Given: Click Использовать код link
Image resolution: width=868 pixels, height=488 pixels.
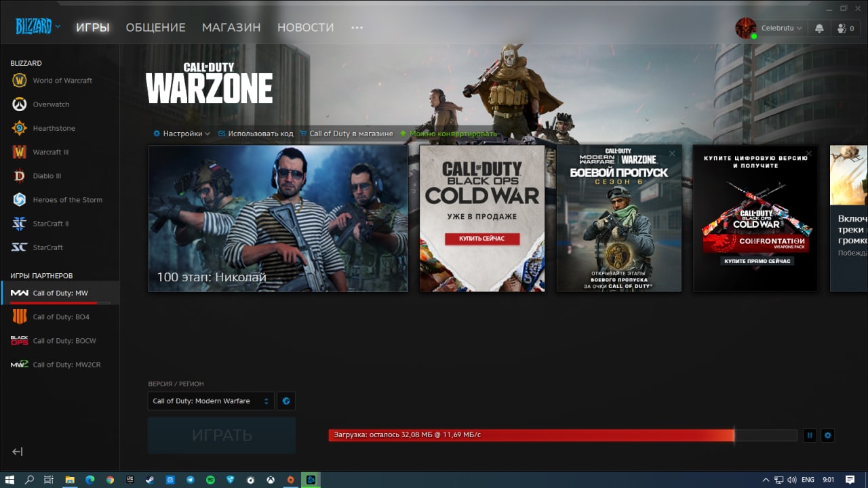Looking at the screenshot, I should click(x=256, y=134).
